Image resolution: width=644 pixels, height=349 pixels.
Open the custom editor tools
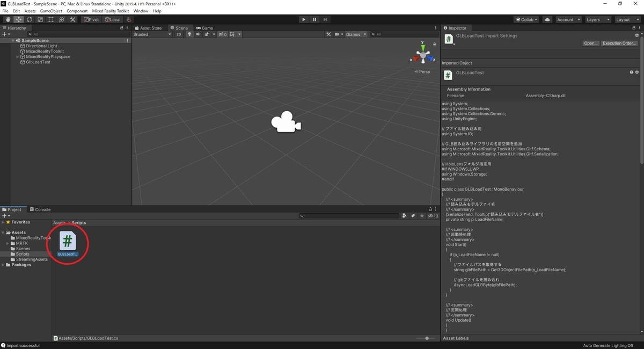[72, 19]
